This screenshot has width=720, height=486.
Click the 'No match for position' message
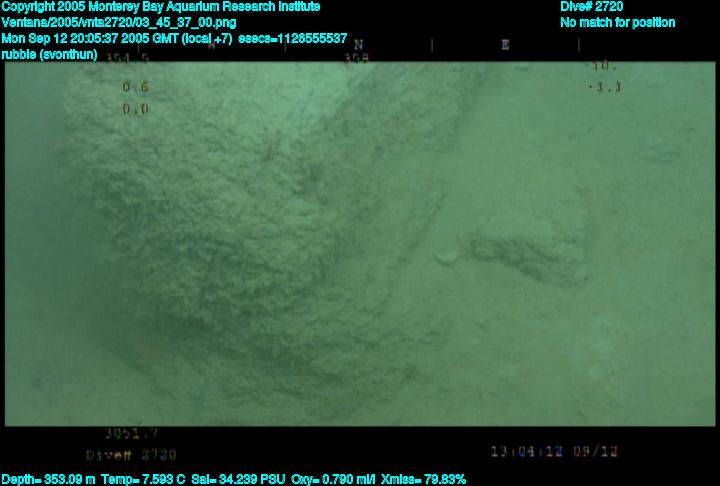tap(617, 22)
